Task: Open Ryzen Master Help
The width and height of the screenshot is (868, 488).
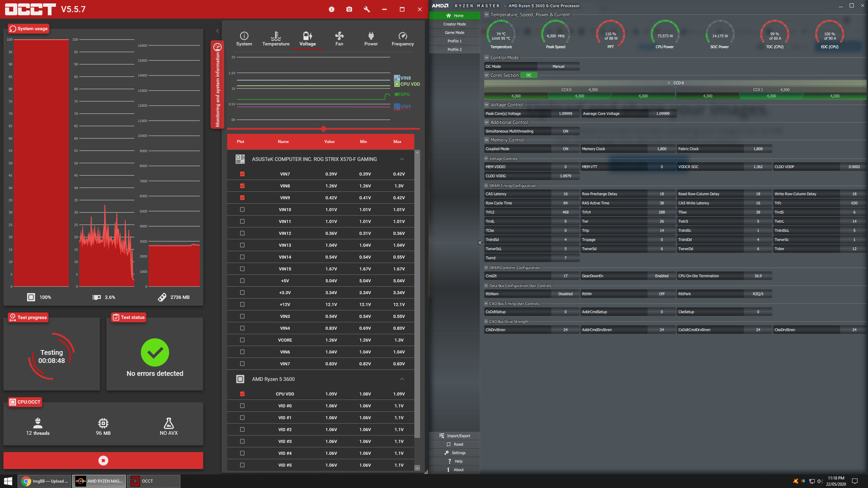Action: 455,461
